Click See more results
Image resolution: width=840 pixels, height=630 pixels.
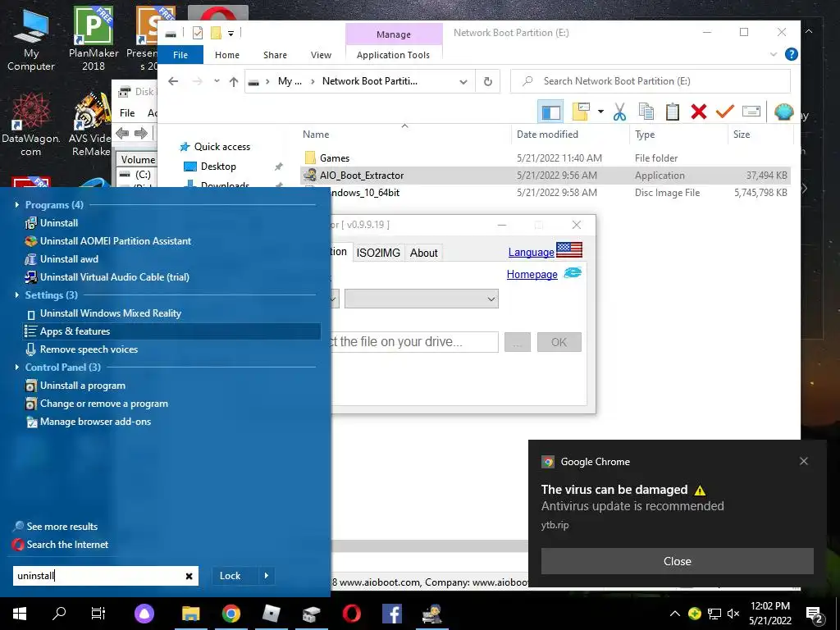point(62,527)
